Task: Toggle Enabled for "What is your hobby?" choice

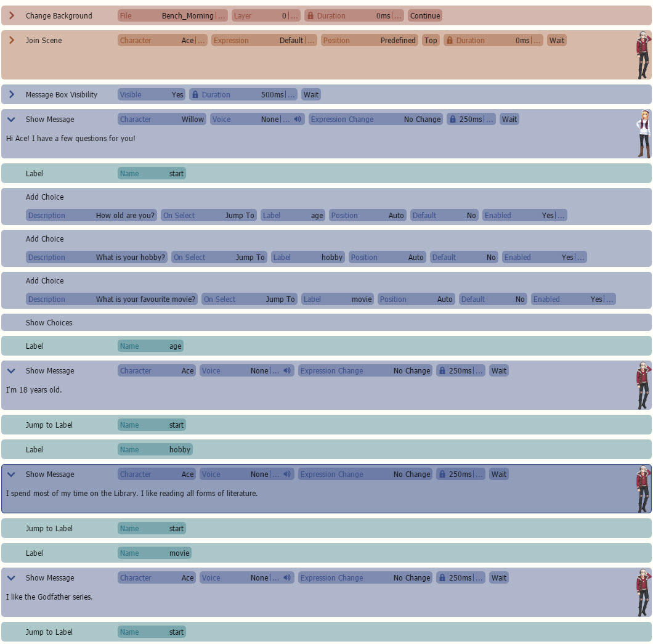Action: pyautogui.click(x=544, y=258)
